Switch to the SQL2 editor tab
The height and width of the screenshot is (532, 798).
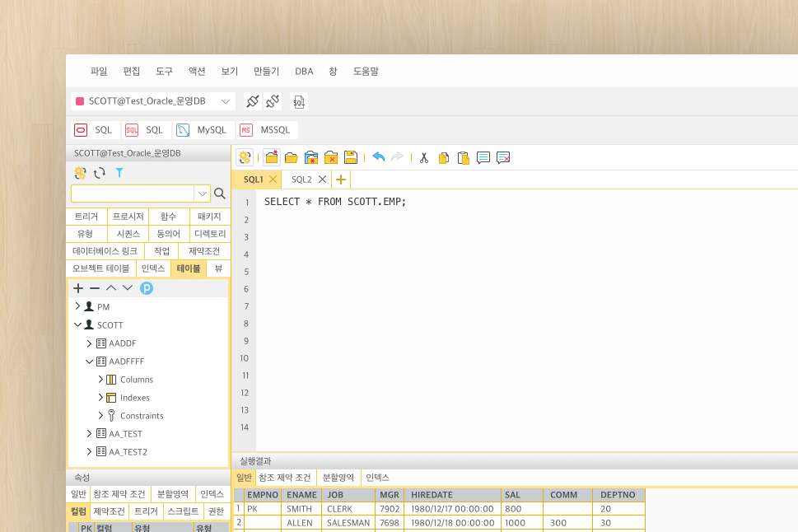click(x=301, y=180)
